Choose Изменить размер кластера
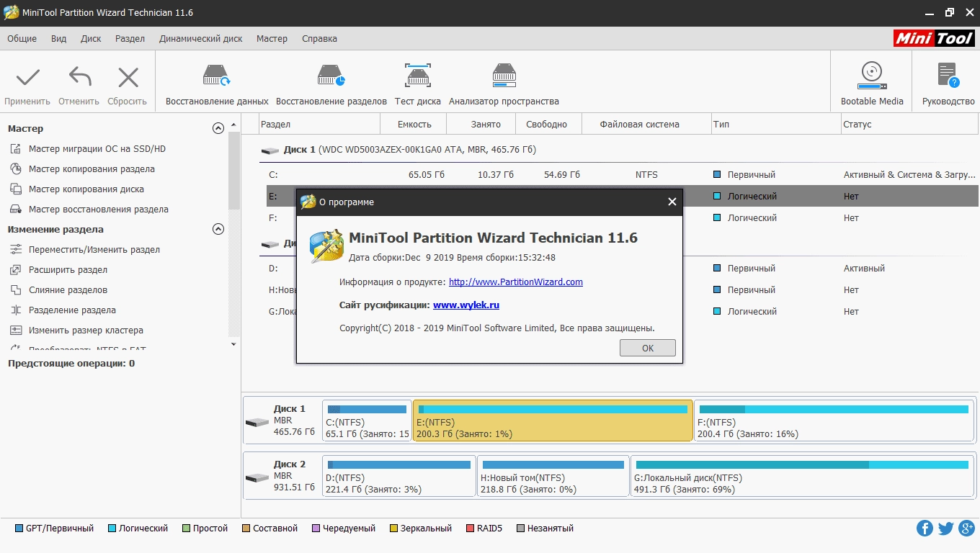Image resolution: width=980 pixels, height=553 pixels. (86, 330)
